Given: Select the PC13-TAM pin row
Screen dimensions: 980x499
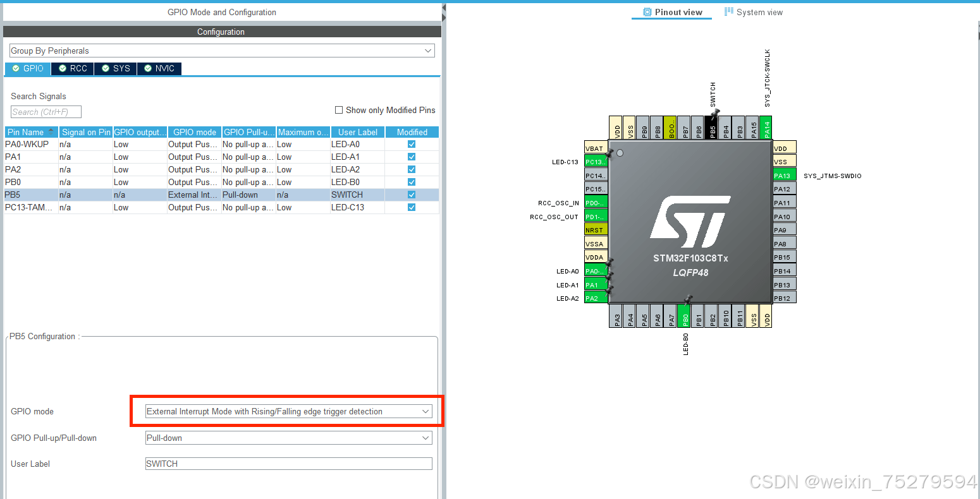Looking at the screenshot, I should pos(221,207).
